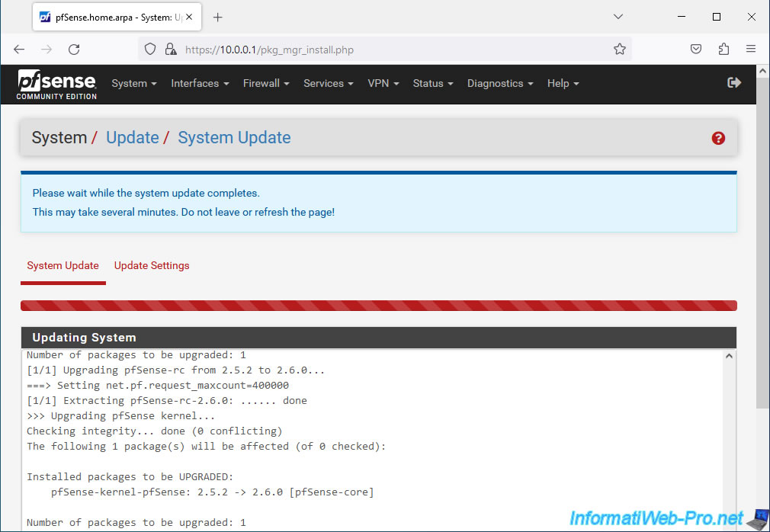770x532 pixels.
Task: Go back with the browser back arrow
Action: [19, 49]
